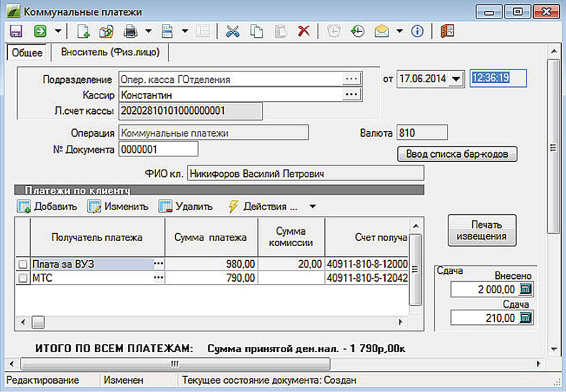566x392 pixels.
Task: Click the № Документа input field
Action: [x=158, y=149]
